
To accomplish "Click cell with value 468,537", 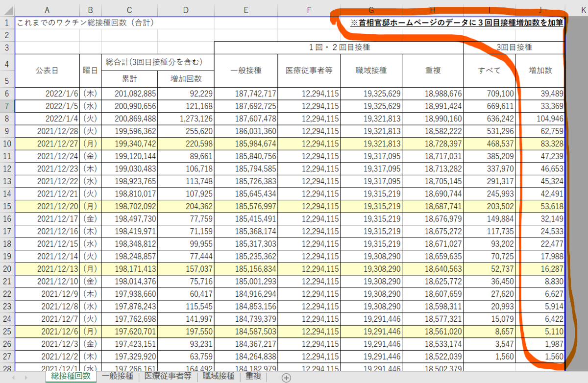I will 489,144.
